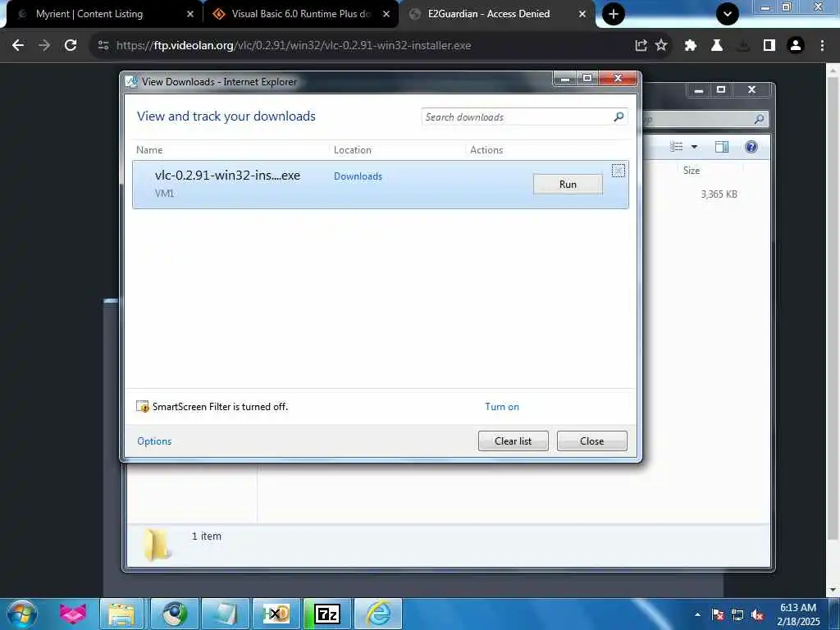Turn on SmartScreen Filter

[x=502, y=407]
